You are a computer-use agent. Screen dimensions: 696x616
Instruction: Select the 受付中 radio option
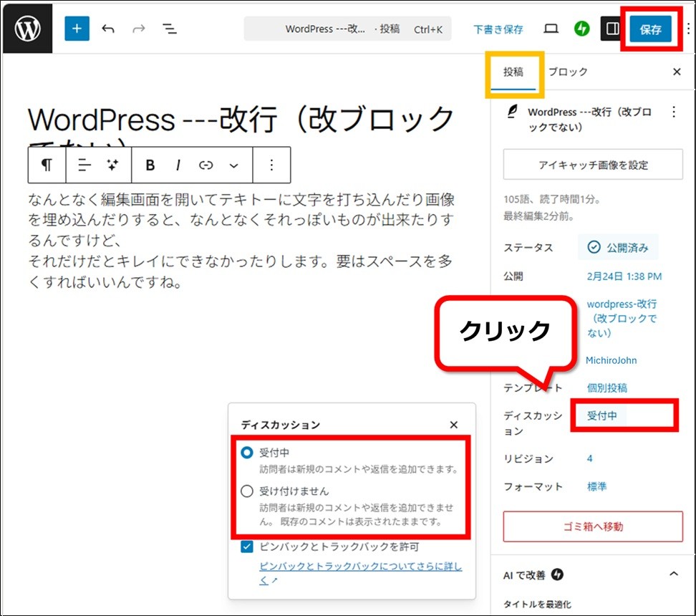[247, 453]
